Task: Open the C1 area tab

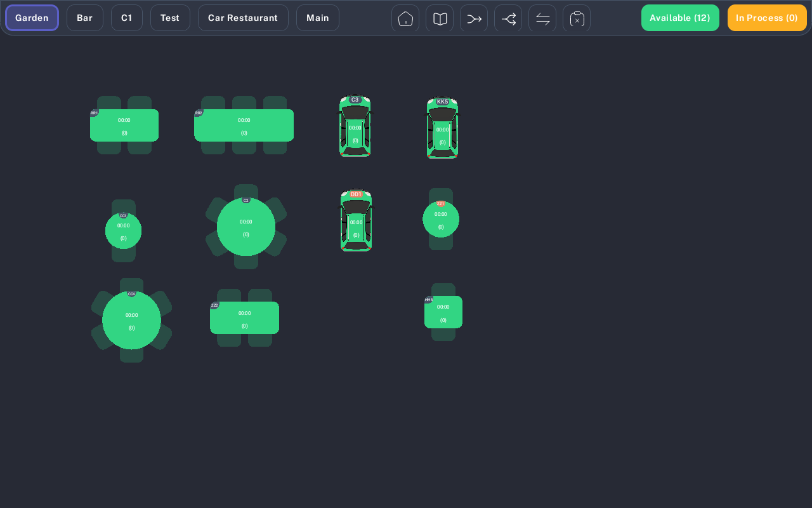Action: point(127,18)
